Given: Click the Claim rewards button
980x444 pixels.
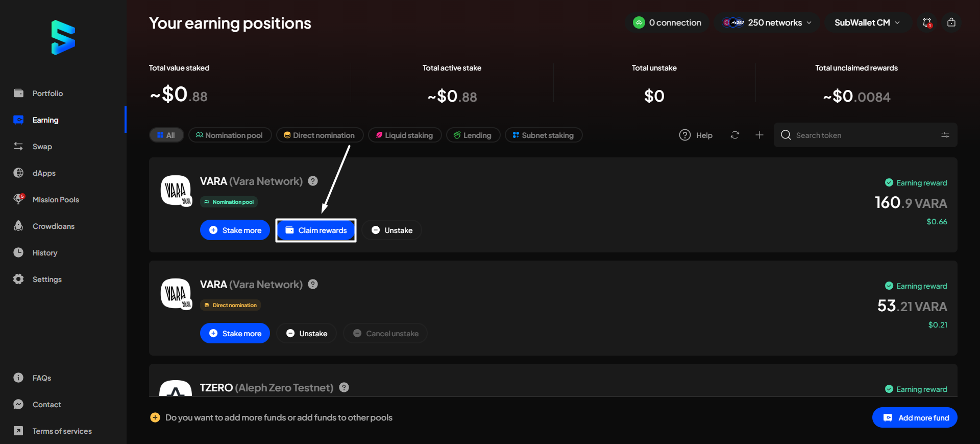Looking at the screenshot, I should [316, 230].
